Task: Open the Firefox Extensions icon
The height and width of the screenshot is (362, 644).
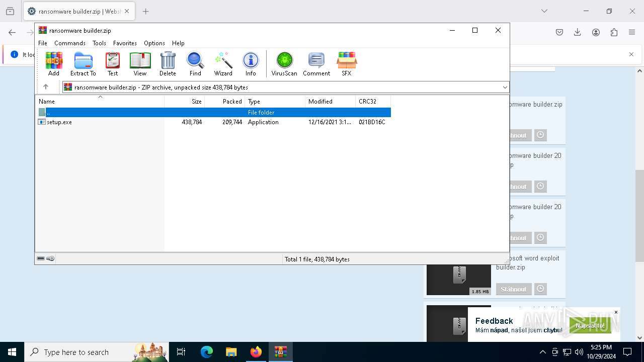Action: point(614,32)
